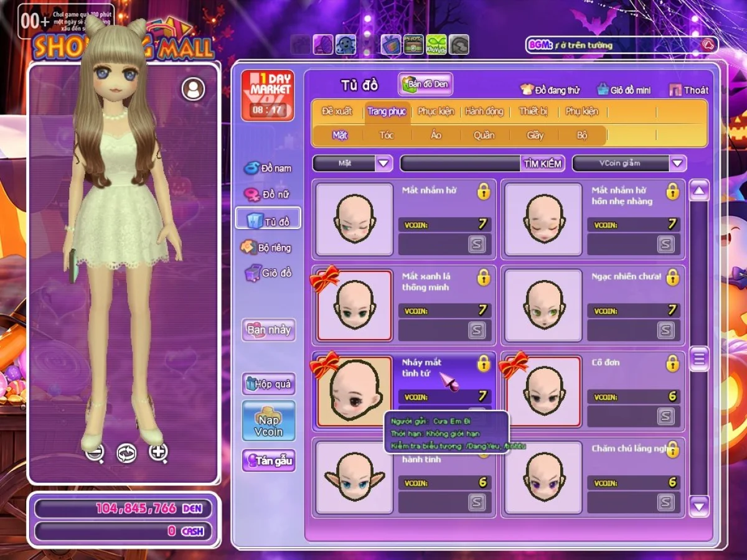The height and width of the screenshot is (560, 747).
Task: Open the Thiết bị tab
Action: click(x=533, y=111)
